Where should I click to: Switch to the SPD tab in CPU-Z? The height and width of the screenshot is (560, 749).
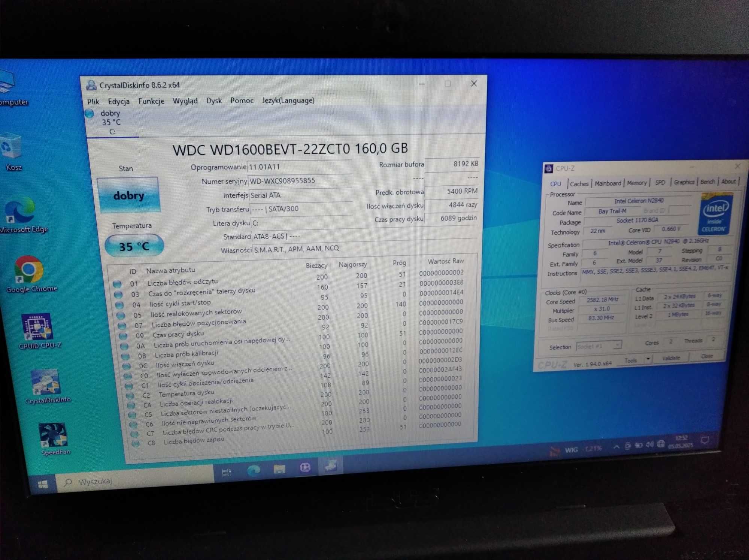[x=660, y=182]
